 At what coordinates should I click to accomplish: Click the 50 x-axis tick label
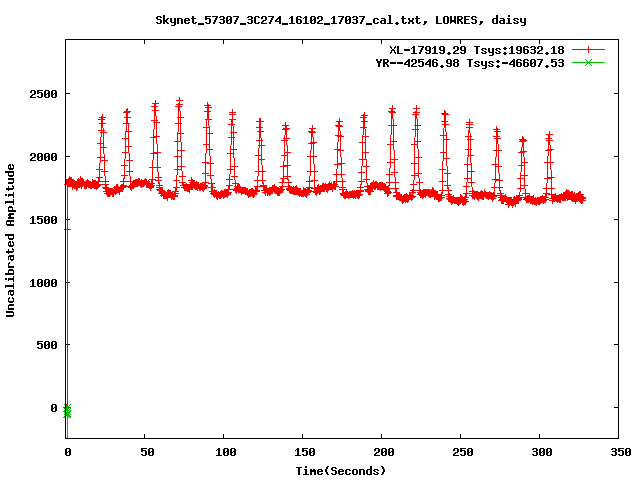[147, 452]
